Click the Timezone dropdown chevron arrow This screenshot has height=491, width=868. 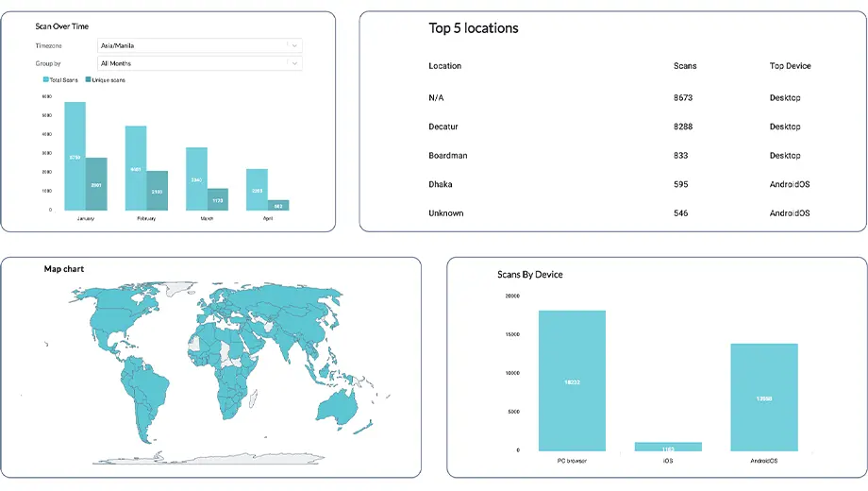[294, 45]
